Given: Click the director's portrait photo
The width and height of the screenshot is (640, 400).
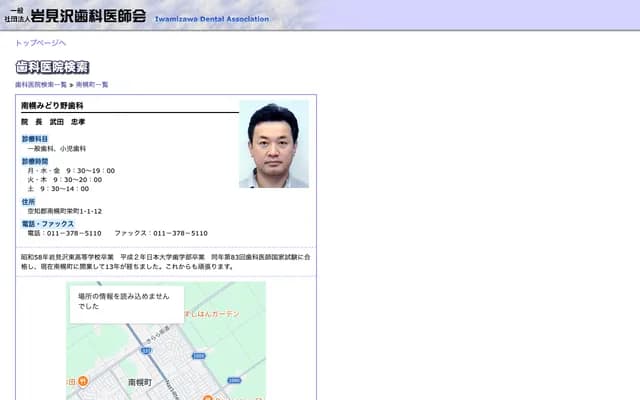Looking at the screenshot, I should tap(274, 144).
